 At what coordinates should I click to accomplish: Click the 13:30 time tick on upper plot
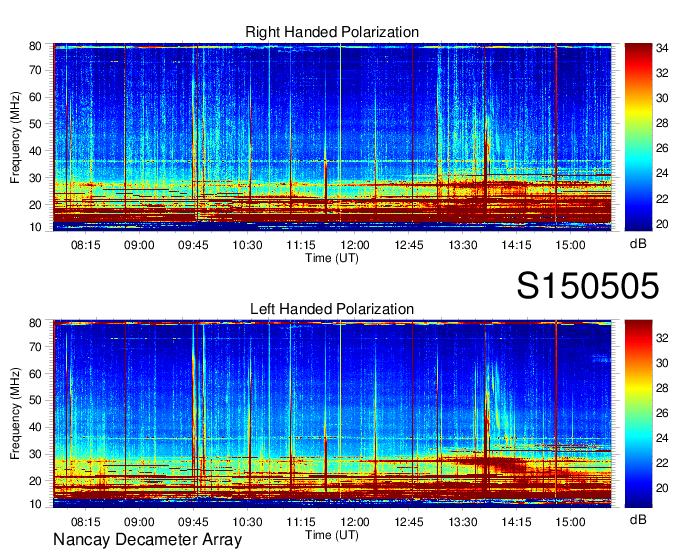pos(463,245)
